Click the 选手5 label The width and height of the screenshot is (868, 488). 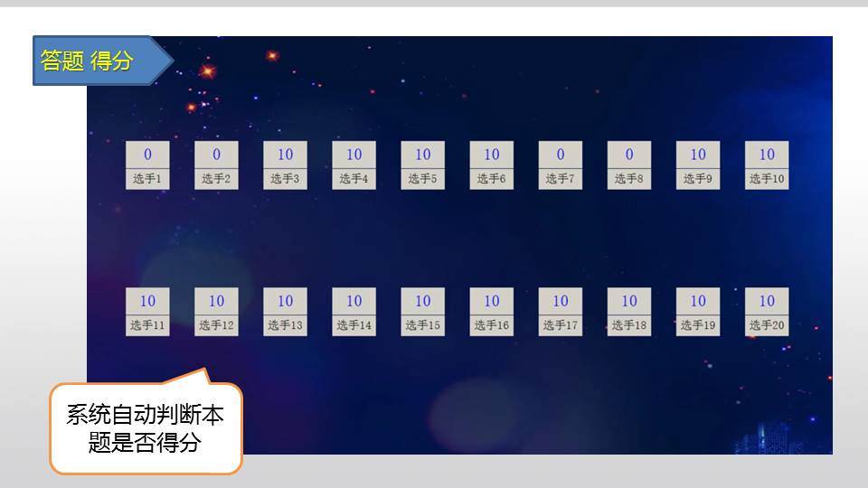[x=423, y=179]
